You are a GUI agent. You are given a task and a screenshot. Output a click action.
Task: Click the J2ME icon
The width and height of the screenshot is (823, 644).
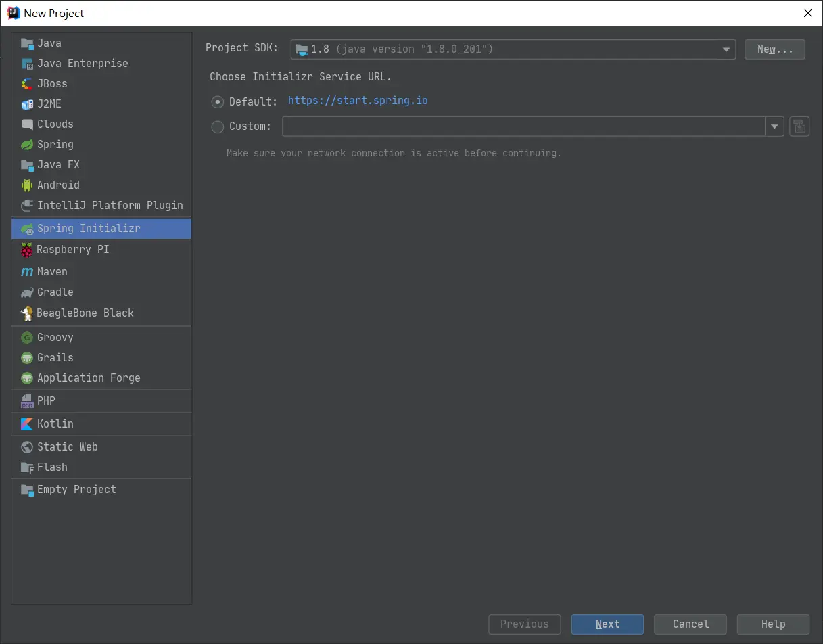27,104
